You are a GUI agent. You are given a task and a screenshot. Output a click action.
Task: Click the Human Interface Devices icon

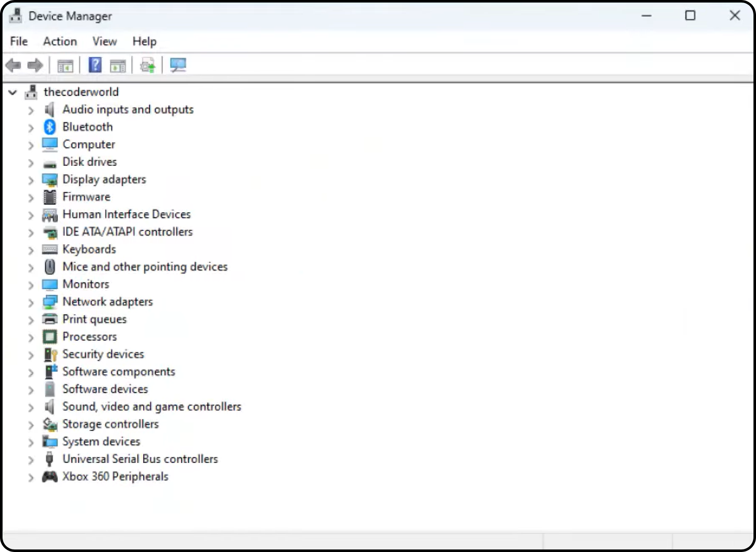(50, 215)
